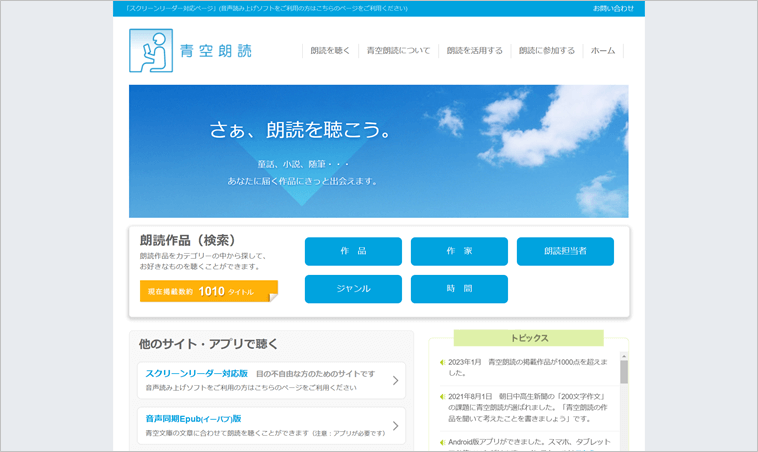758x452 pixels.
Task: Open the お問い合わせ link
Action: tap(613, 8)
